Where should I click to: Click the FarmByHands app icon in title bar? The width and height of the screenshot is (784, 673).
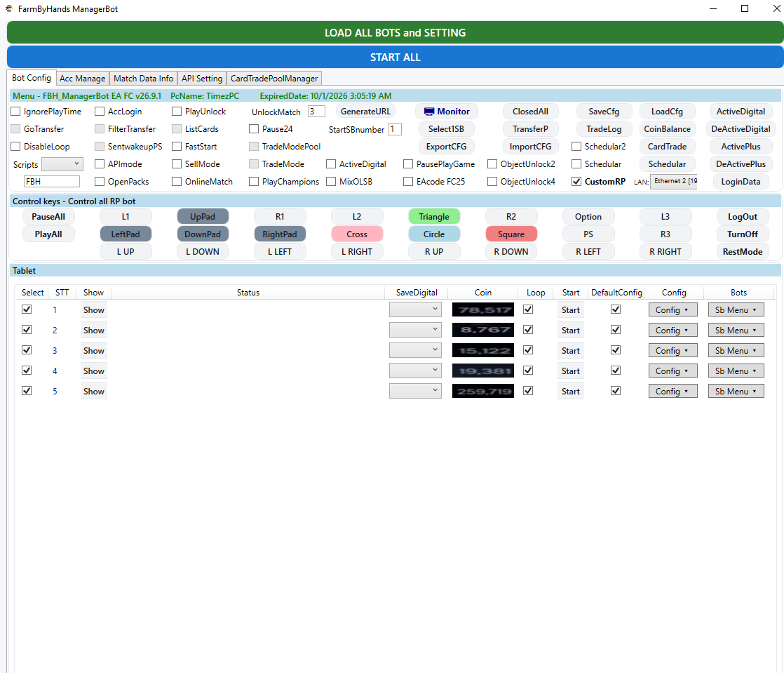[x=9, y=8]
